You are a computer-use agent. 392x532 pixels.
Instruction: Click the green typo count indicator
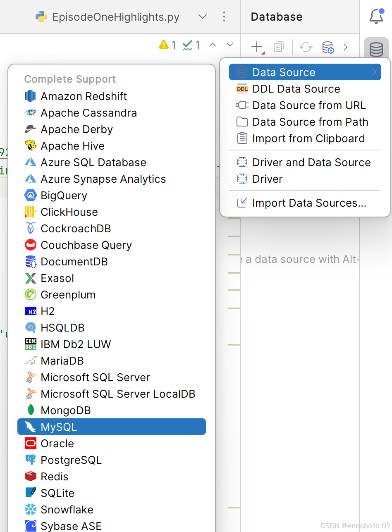point(191,45)
